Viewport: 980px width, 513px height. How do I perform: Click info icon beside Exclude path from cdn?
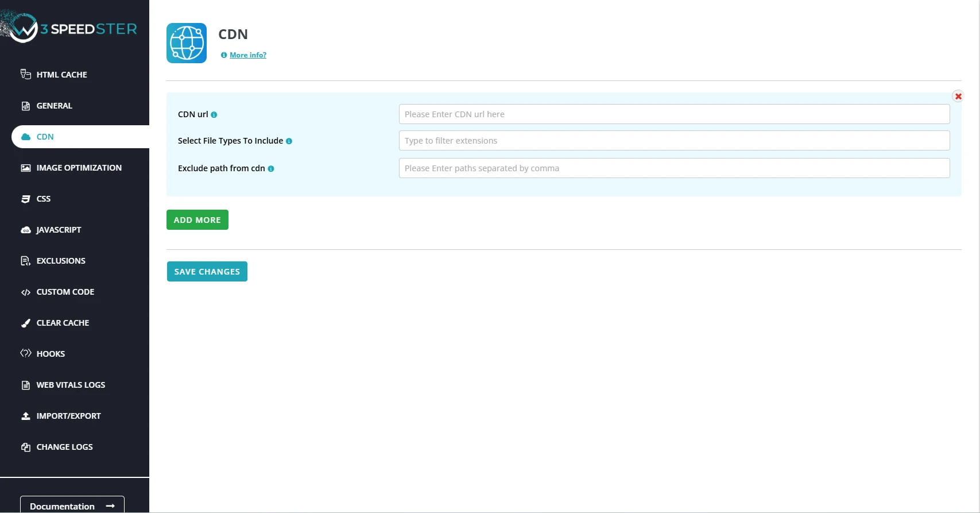pyautogui.click(x=271, y=169)
